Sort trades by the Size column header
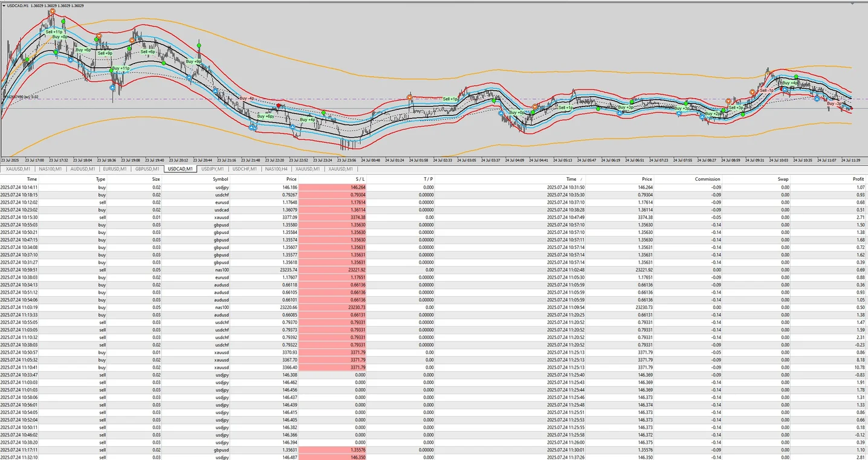This screenshot has width=868, height=460. click(x=156, y=179)
